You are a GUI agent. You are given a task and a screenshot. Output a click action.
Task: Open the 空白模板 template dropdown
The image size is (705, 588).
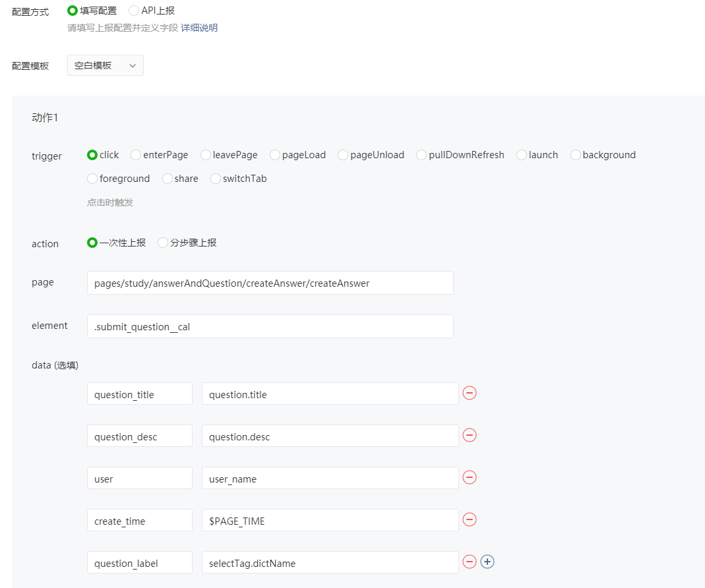[x=106, y=66]
